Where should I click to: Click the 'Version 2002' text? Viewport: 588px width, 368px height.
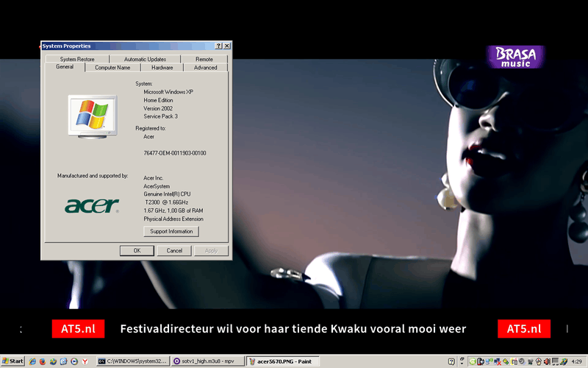(x=158, y=108)
